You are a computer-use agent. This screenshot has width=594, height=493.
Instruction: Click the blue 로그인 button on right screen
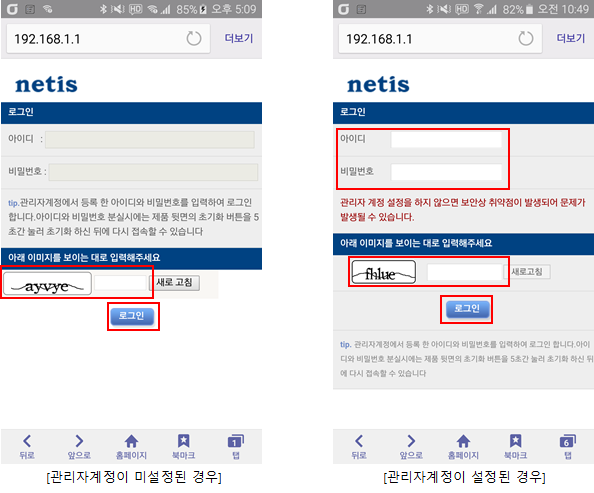pos(467,309)
